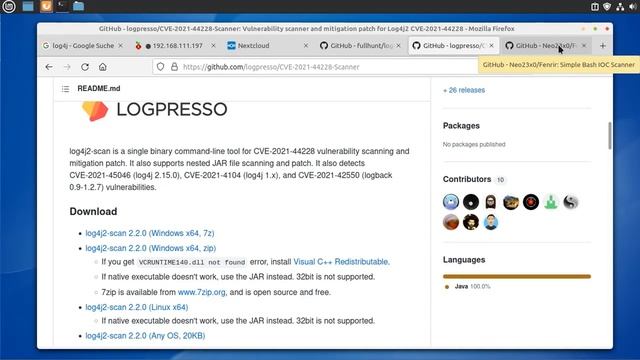Click the show desktop panel icon
This screenshot has width=640, height=360.
[28, 6]
